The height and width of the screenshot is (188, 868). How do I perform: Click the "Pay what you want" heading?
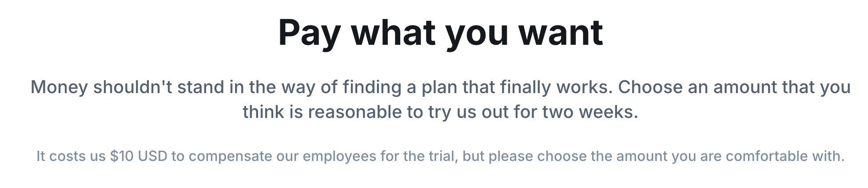440,32
